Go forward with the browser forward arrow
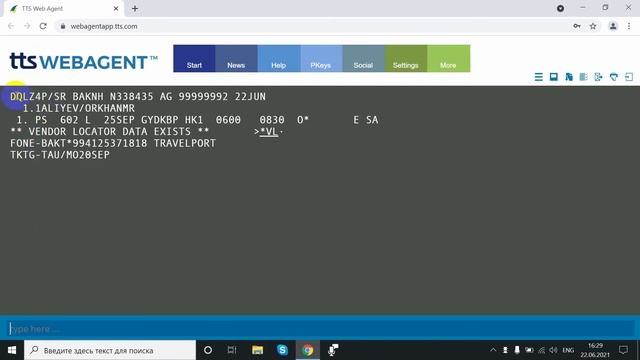Viewport: 640px width, 360px height. coord(27,26)
